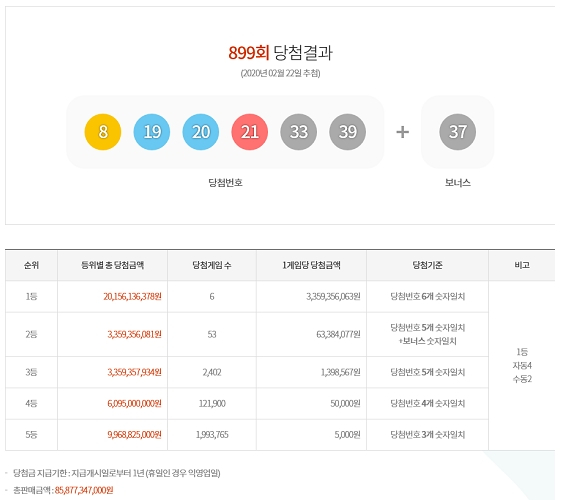Click the 899회 당첨결과 heading

point(280,53)
